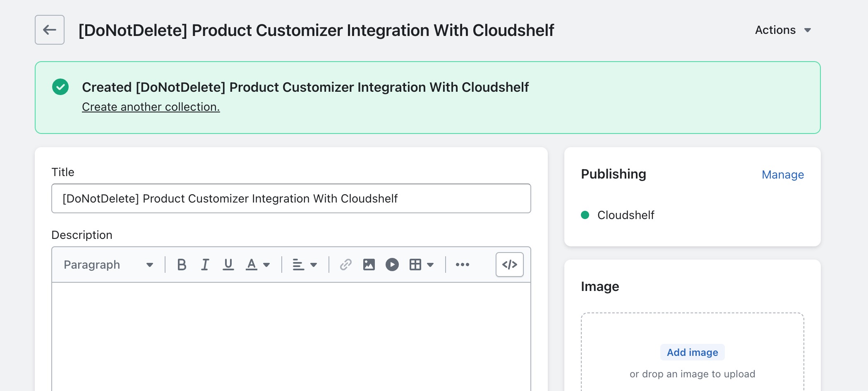Open the insert table dropdown

point(422,265)
